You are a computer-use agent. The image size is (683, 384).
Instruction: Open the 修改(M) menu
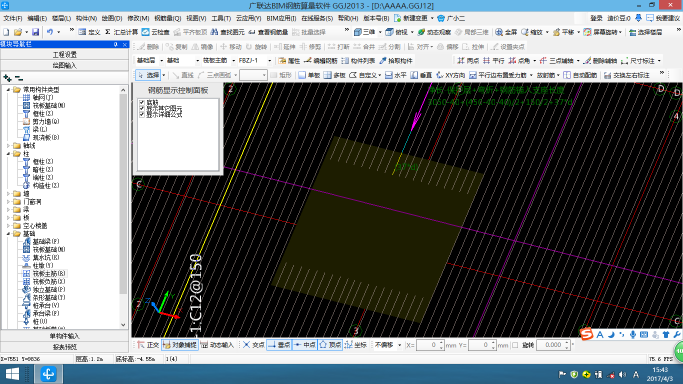[x=138, y=18]
